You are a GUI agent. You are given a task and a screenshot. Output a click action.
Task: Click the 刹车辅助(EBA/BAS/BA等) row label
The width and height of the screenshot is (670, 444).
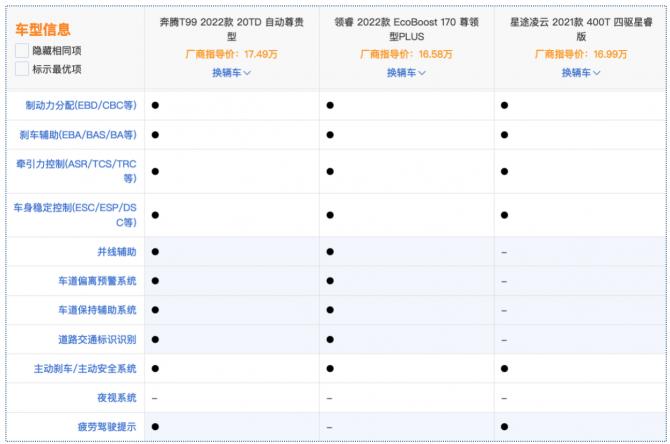click(78, 134)
